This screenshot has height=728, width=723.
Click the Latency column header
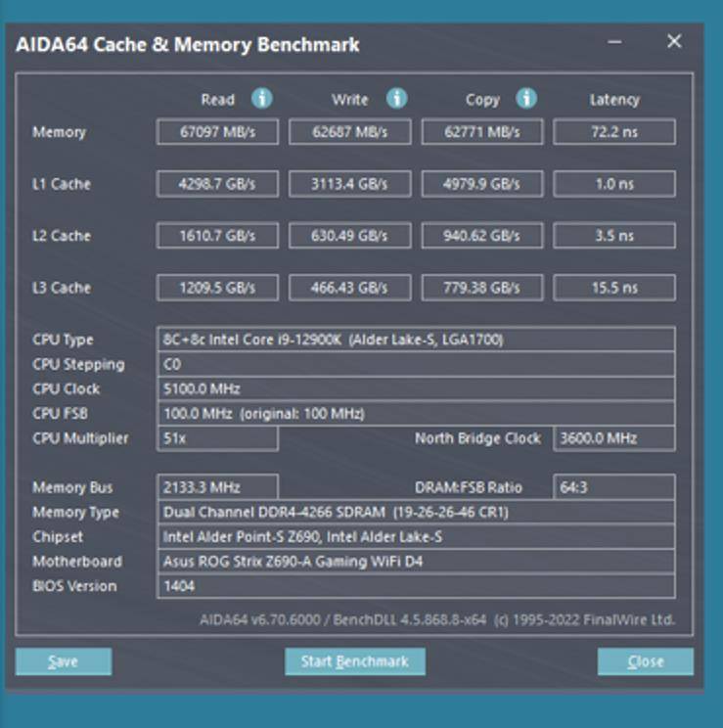614,100
